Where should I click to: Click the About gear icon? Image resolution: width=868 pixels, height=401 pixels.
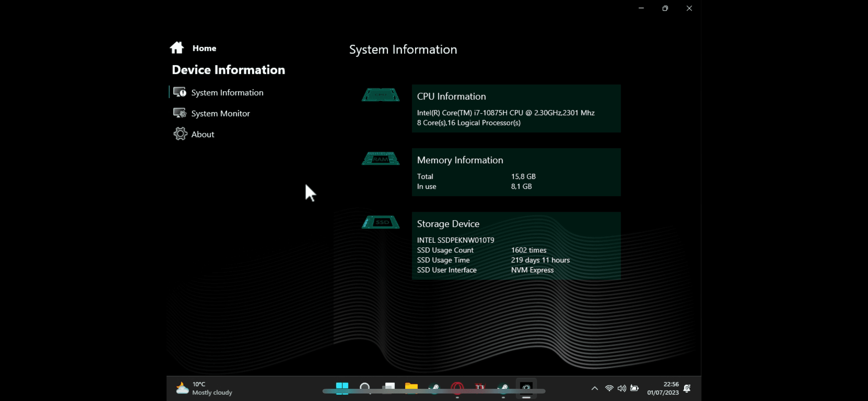180,134
